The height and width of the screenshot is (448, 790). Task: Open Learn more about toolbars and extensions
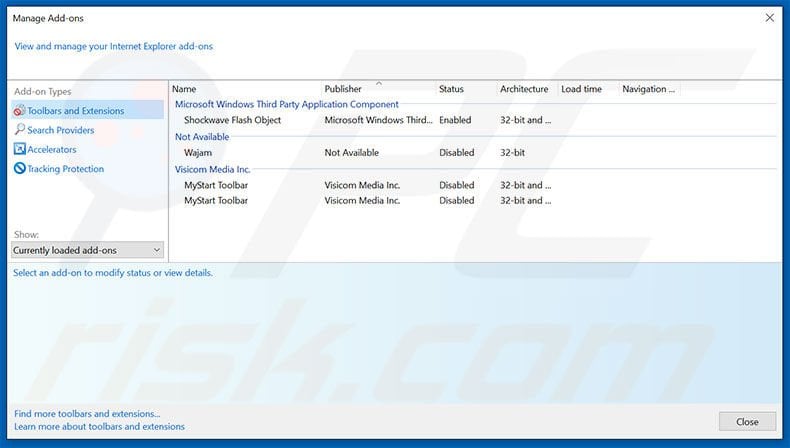click(99, 427)
